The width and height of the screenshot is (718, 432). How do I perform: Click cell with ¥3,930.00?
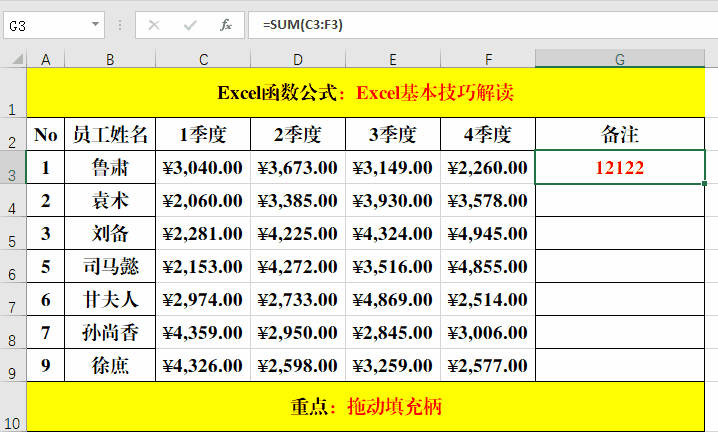click(x=393, y=200)
